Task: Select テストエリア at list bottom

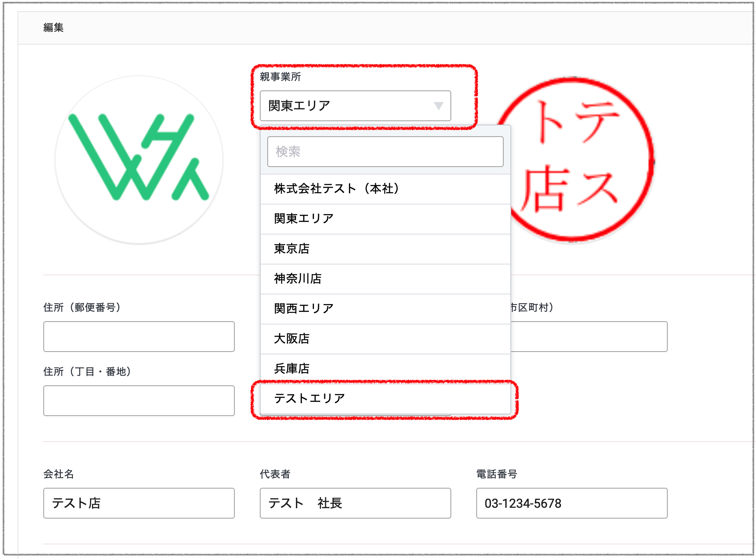Action: tap(385, 399)
